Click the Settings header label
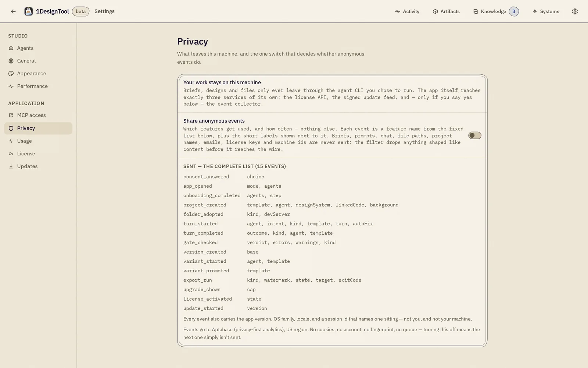 [104, 11]
